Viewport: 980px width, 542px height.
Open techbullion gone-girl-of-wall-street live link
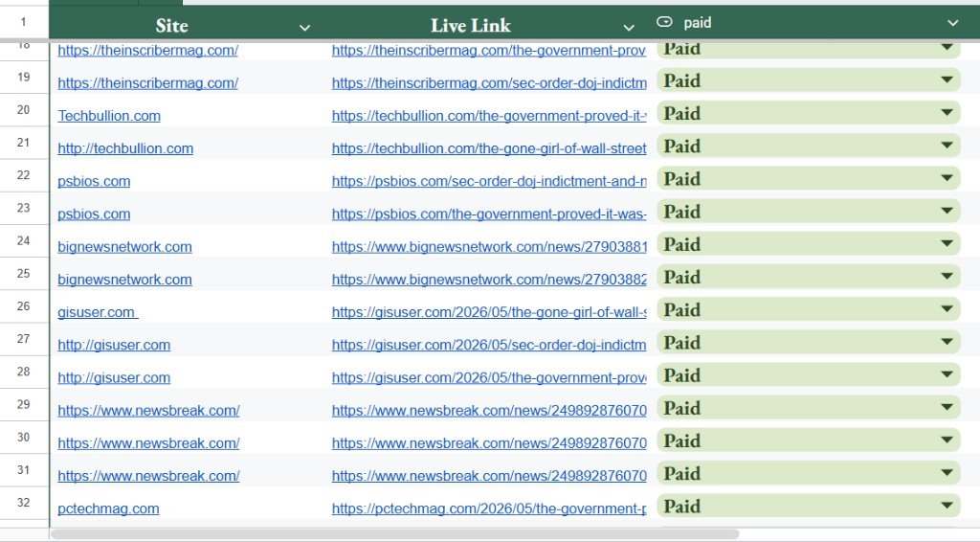tap(489, 148)
